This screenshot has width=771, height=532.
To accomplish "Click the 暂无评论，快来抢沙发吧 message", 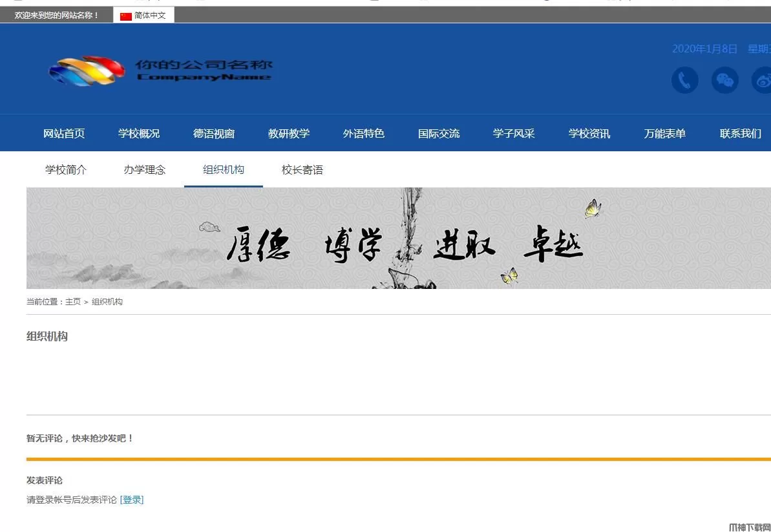I will pos(79,438).
